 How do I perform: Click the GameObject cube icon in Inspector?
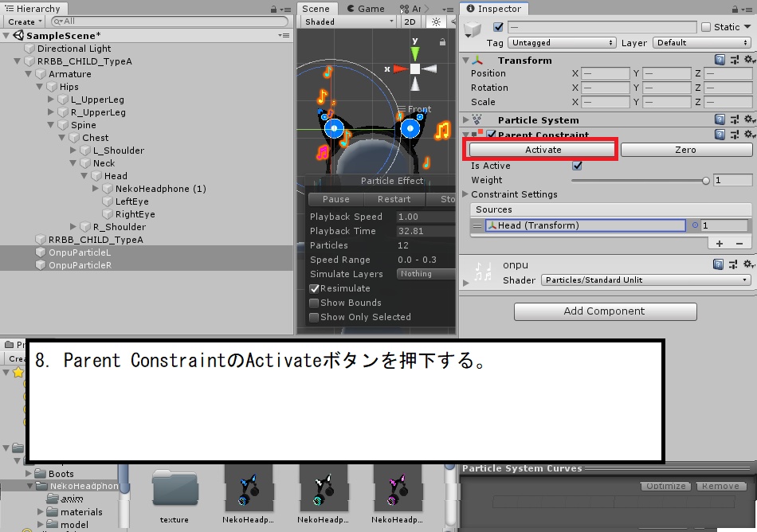click(473, 30)
